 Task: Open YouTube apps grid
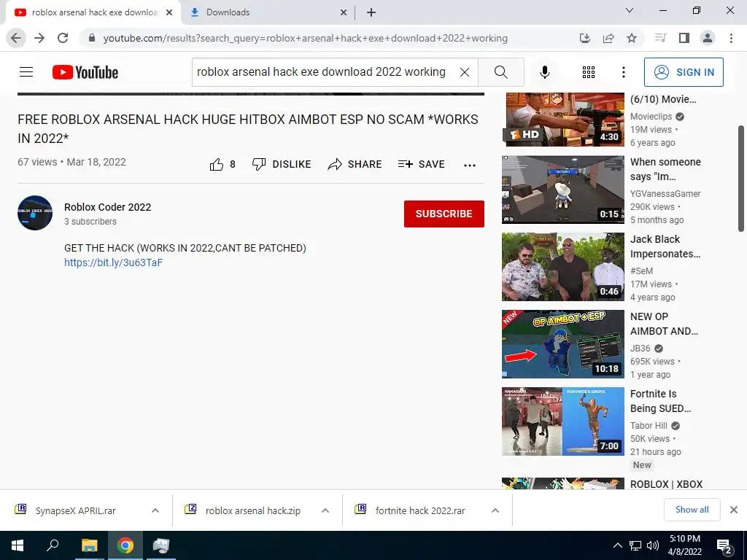click(589, 72)
